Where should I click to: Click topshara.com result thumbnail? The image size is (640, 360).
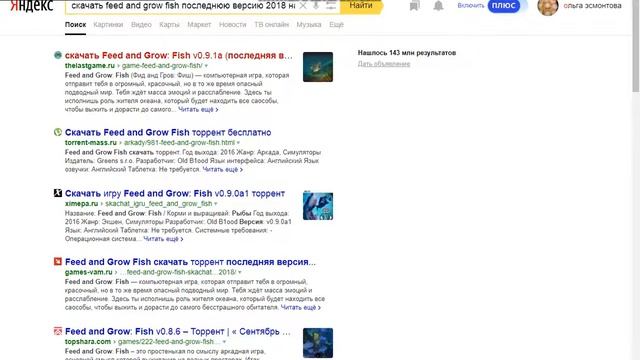point(318,343)
